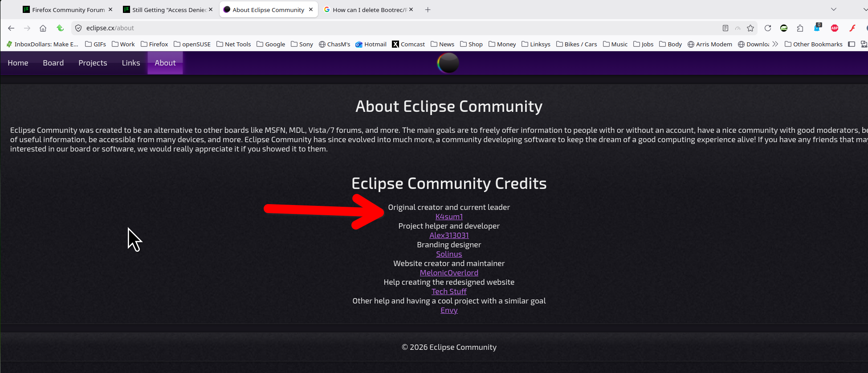The height and width of the screenshot is (373, 868).
Task: Toggle the sidebar icon next to Other Bookmarks
Action: pyautogui.click(x=852, y=44)
